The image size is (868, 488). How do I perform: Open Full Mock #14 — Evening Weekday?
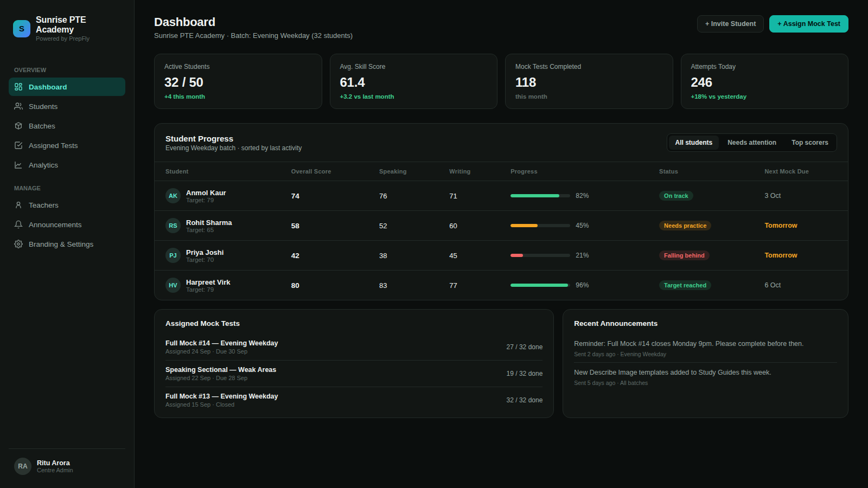pyautogui.click(x=354, y=347)
